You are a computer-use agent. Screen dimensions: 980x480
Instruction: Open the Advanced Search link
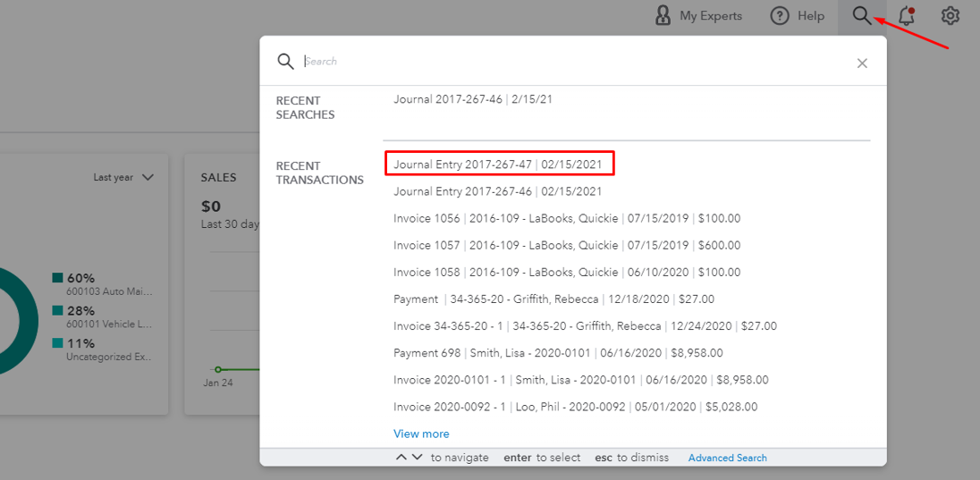tap(728, 458)
